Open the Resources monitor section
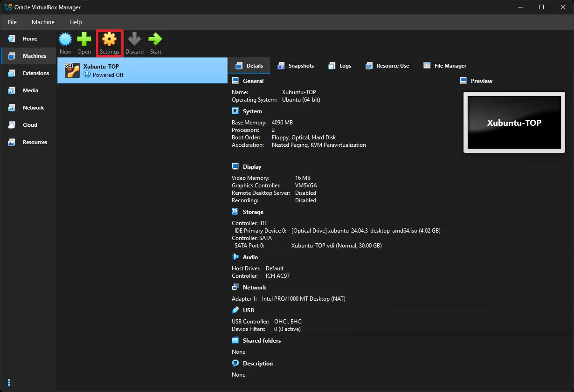Screen dimensions: 574x392 (x=35, y=142)
